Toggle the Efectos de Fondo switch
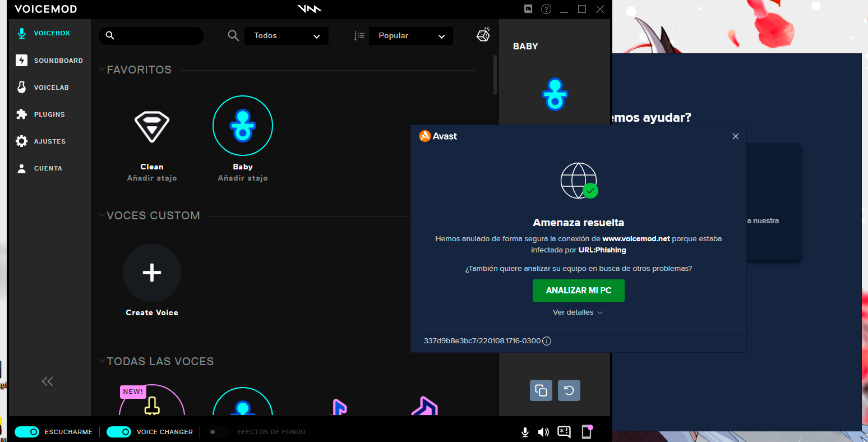 click(x=219, y=432)
